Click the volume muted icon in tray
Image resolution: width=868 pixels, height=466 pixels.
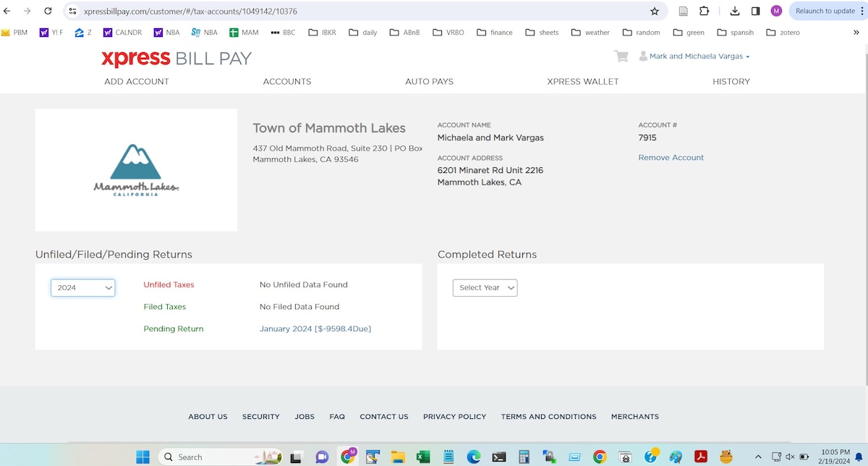pos(790,457)
